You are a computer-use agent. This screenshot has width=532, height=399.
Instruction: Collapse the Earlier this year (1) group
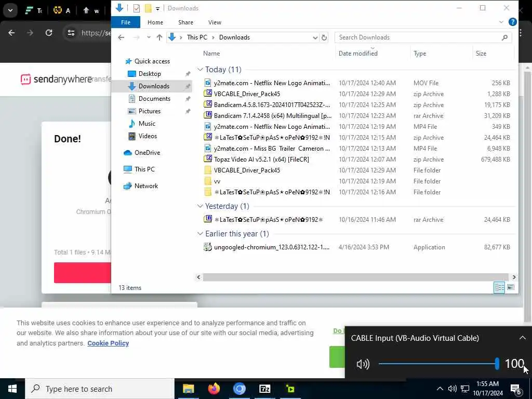(x=200, y=234)
